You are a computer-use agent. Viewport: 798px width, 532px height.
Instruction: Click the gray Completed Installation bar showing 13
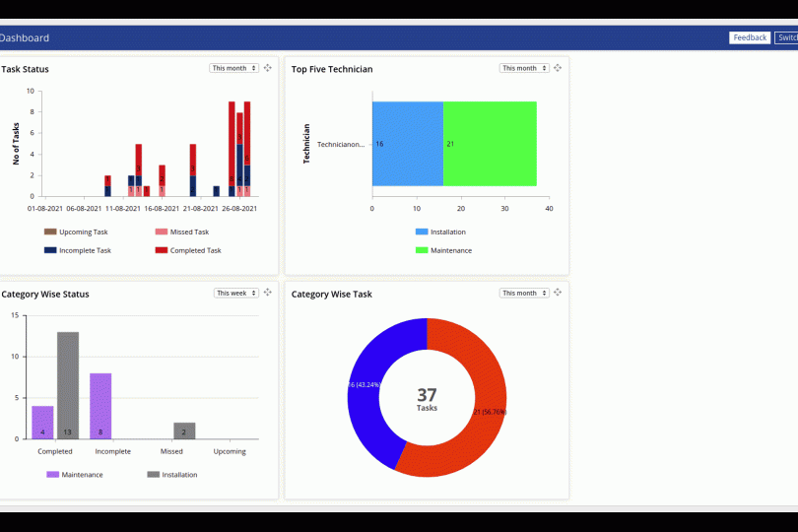(68, 384)
